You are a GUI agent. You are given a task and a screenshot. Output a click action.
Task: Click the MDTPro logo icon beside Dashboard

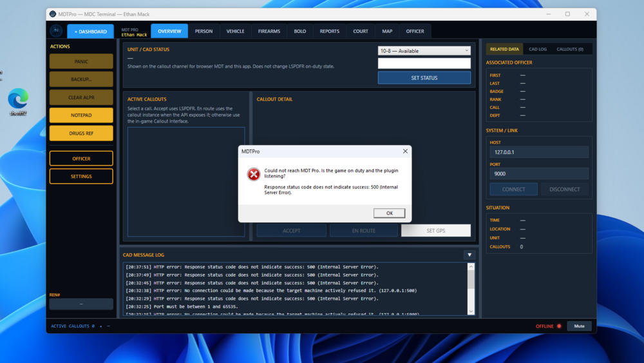click(56, 31)
